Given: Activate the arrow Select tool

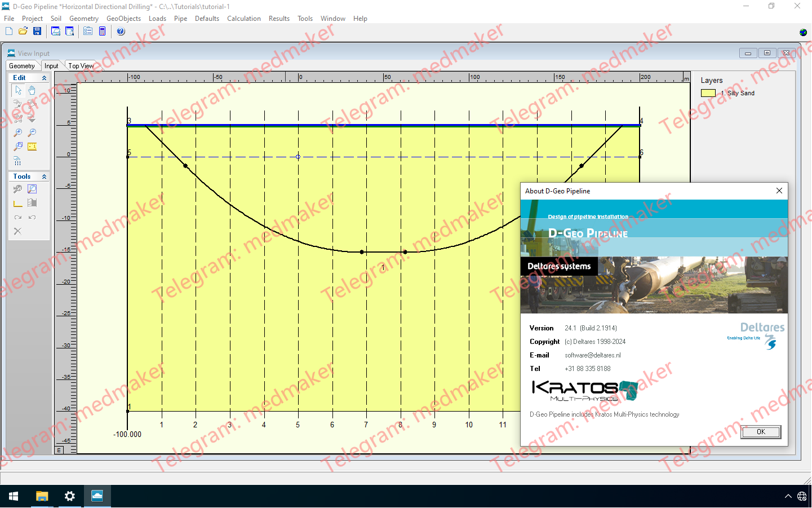Looking at the screenshot, I should (18, 90).
